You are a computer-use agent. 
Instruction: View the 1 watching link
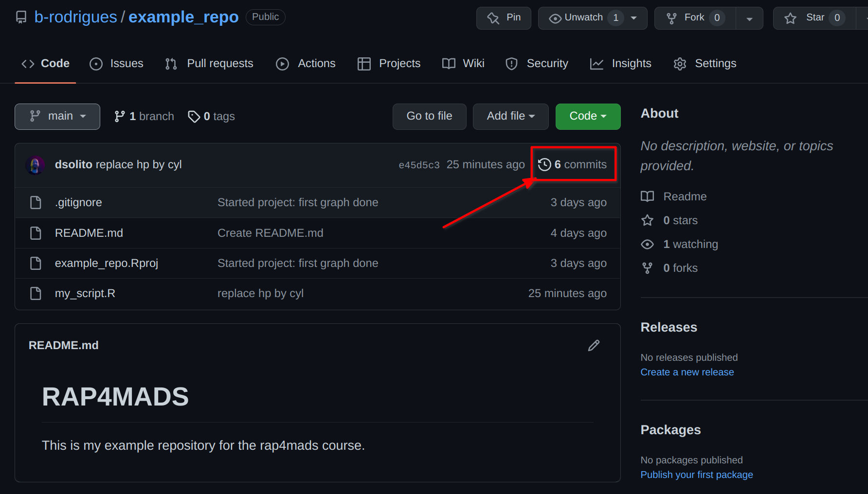[680, 244]
